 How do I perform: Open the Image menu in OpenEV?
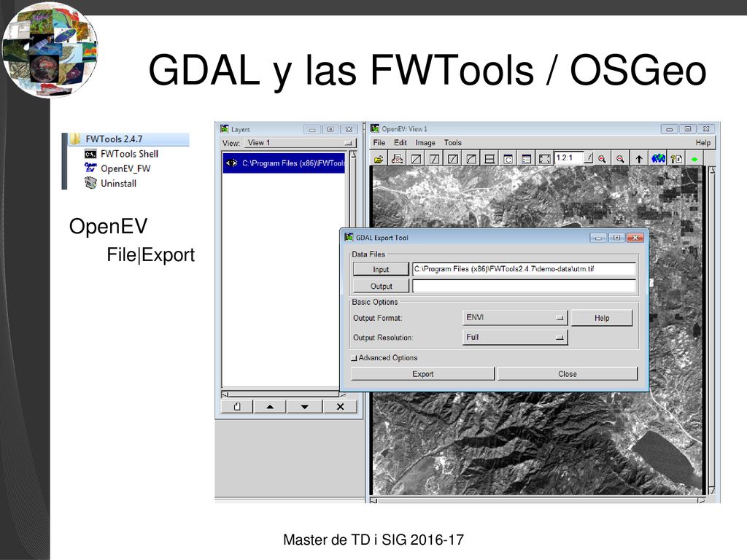pyautogui.click(x=425, y=142)
